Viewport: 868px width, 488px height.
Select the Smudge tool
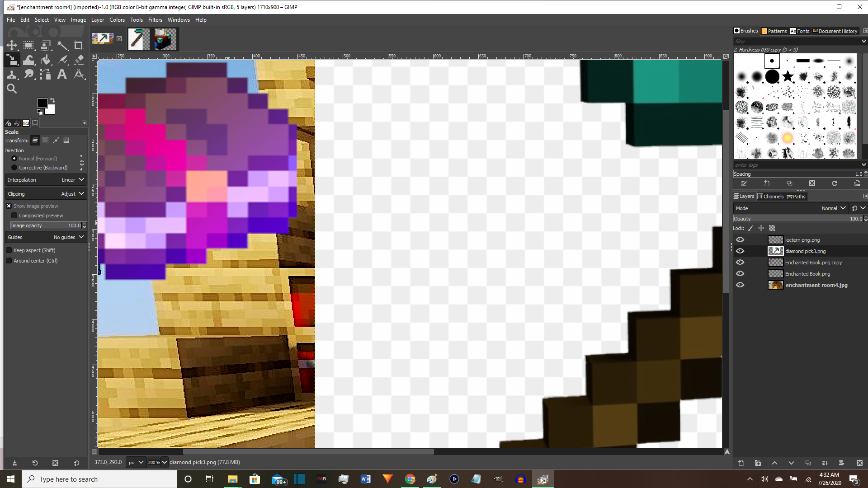(x=28, y=75)
